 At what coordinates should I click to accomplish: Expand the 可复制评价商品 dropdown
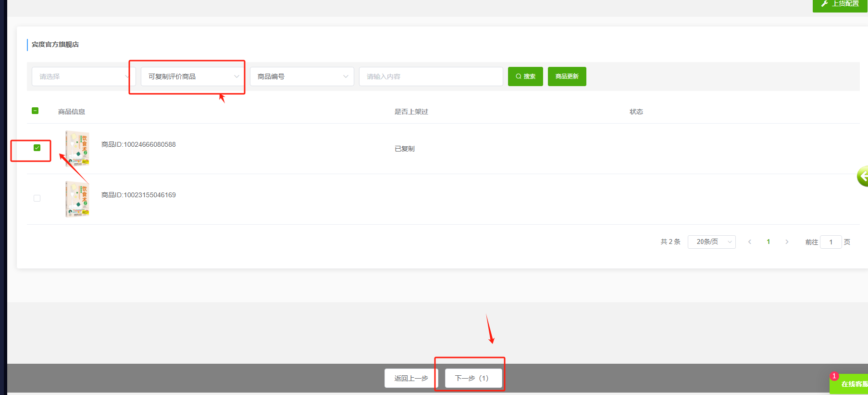coord(193,76)
